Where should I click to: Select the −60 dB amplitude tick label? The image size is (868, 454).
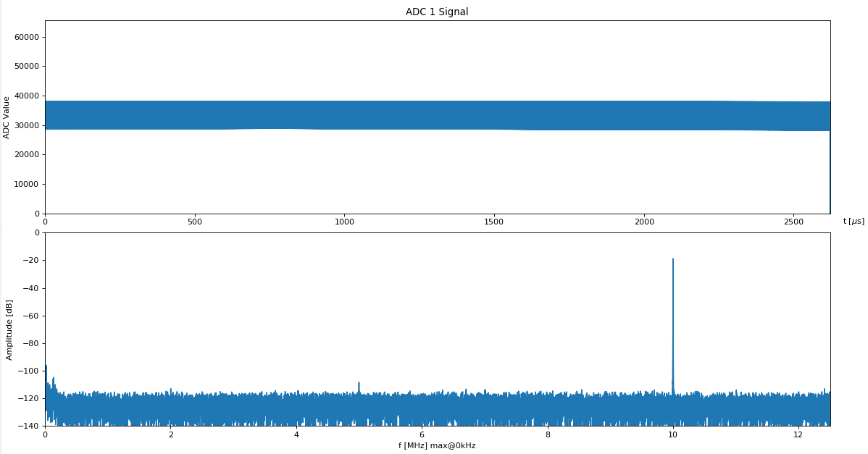30,316
